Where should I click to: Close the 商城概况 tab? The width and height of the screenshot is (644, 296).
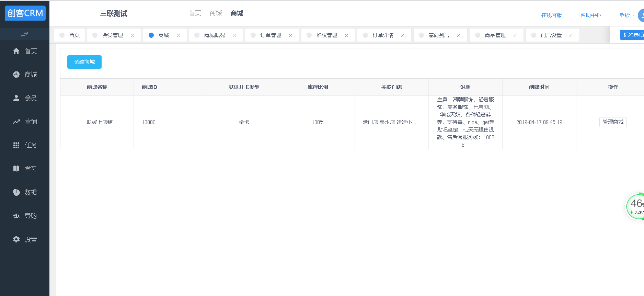[234, 35]
